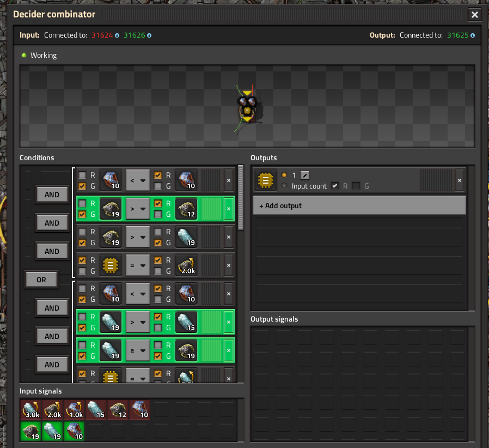Click the red network ID 31624
Screen dimensions: 489x448
coord(102,35)
